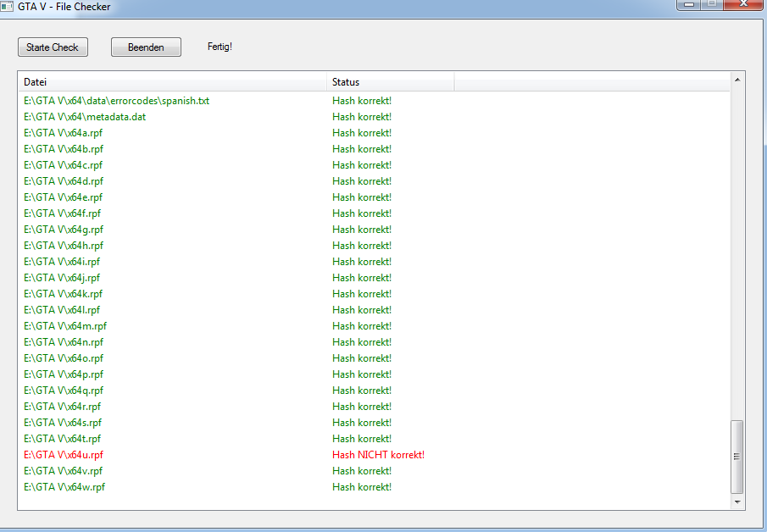
Task: Click the scrollbar up arrow
Action: pyautogui.click(x=737, y=80)
